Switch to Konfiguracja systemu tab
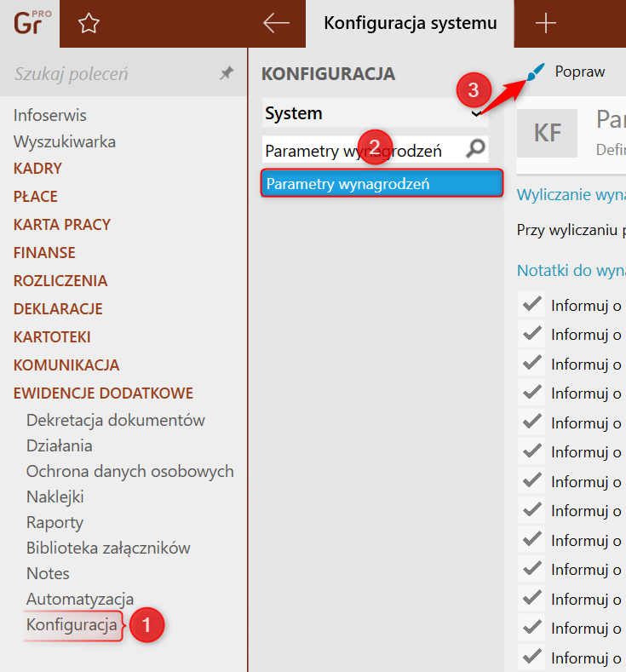 (x=409, y=23)
